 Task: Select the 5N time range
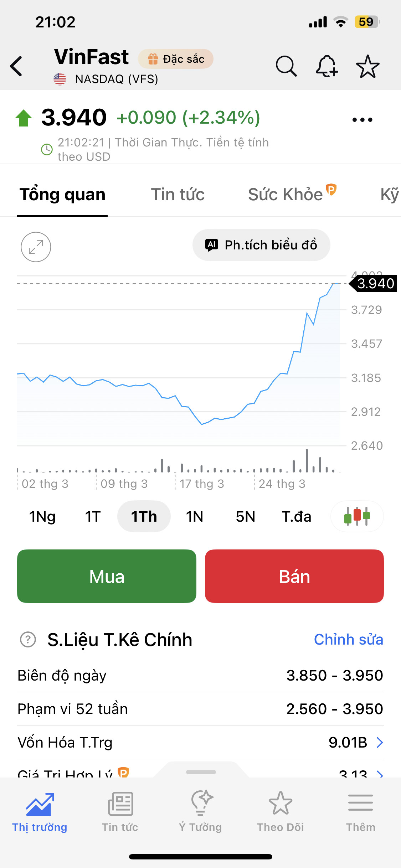pos(245,516)
